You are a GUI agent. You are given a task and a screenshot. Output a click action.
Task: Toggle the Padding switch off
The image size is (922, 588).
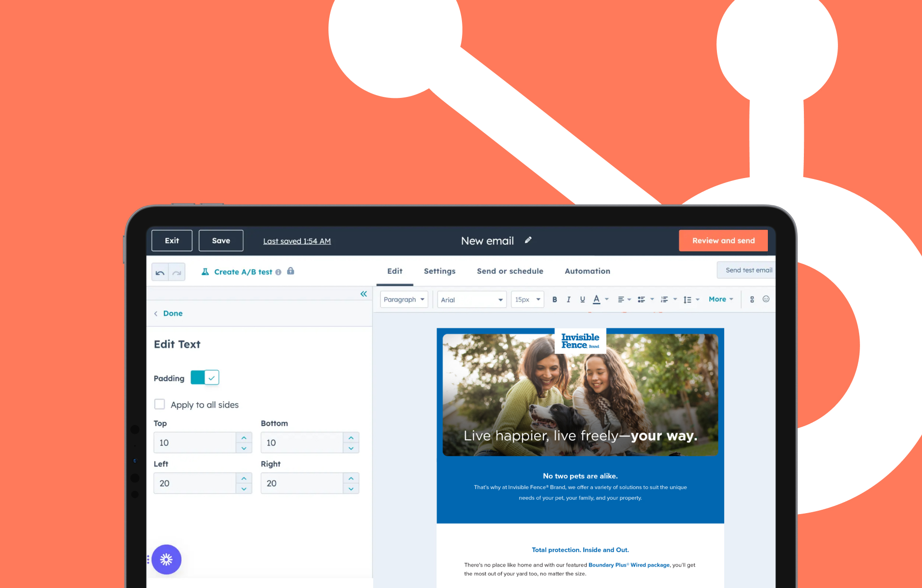[x=205, y=378]
